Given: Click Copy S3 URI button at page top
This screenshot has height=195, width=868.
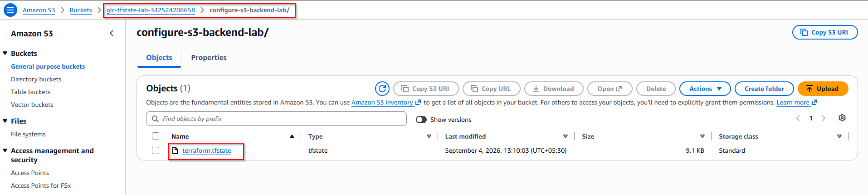Looking at the screenshot, I should 825,32.
